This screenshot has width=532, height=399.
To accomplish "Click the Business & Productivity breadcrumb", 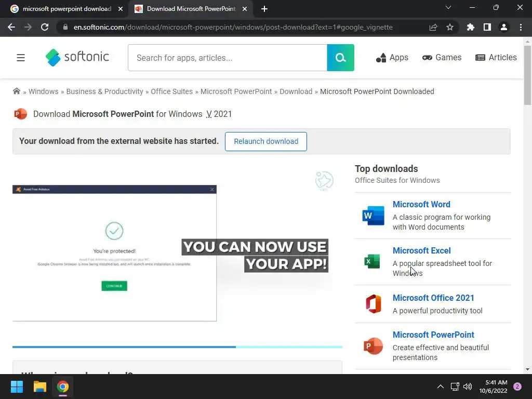I will [x=104, y=91].
